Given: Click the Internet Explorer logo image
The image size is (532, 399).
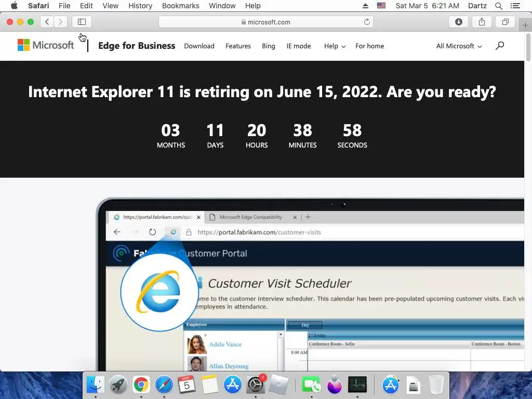Looking at the screenshot, I should [x=159, y=292].
